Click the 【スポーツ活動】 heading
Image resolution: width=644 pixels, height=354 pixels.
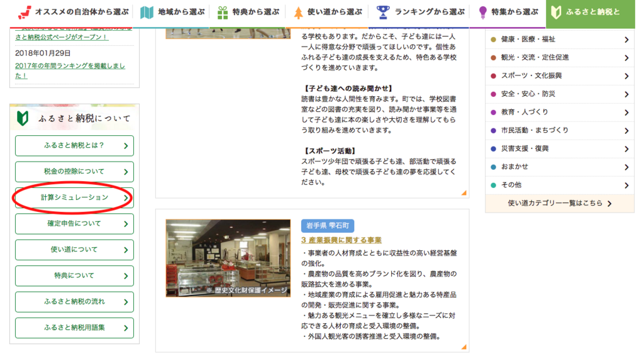pos(330,151)
